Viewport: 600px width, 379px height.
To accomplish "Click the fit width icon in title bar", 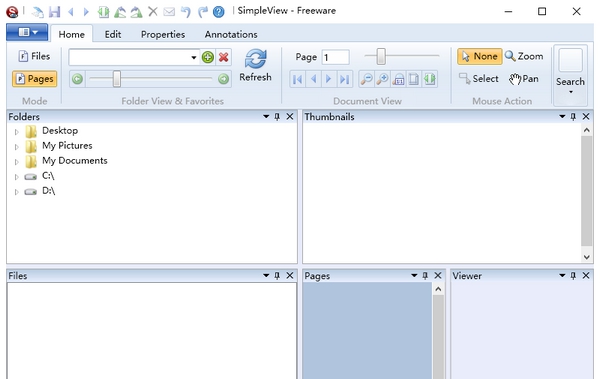I will tap(103, 12).
